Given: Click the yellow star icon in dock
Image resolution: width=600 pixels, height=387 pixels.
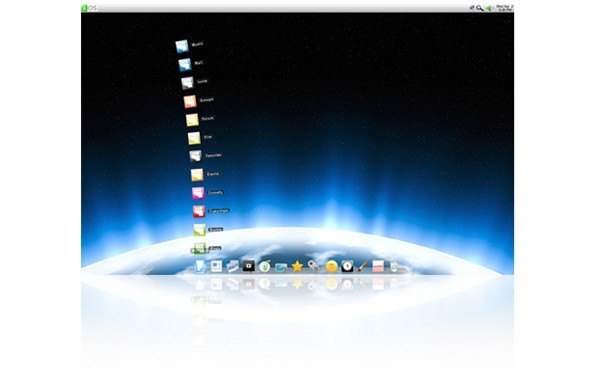Looking at the screenshot, I should (x=297, y=266).
